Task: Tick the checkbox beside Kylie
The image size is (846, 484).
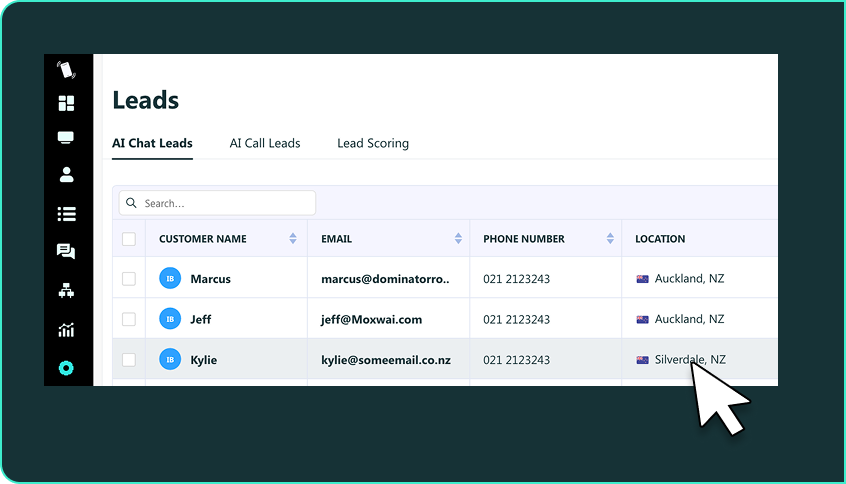Action: click(x=129, y=359)
